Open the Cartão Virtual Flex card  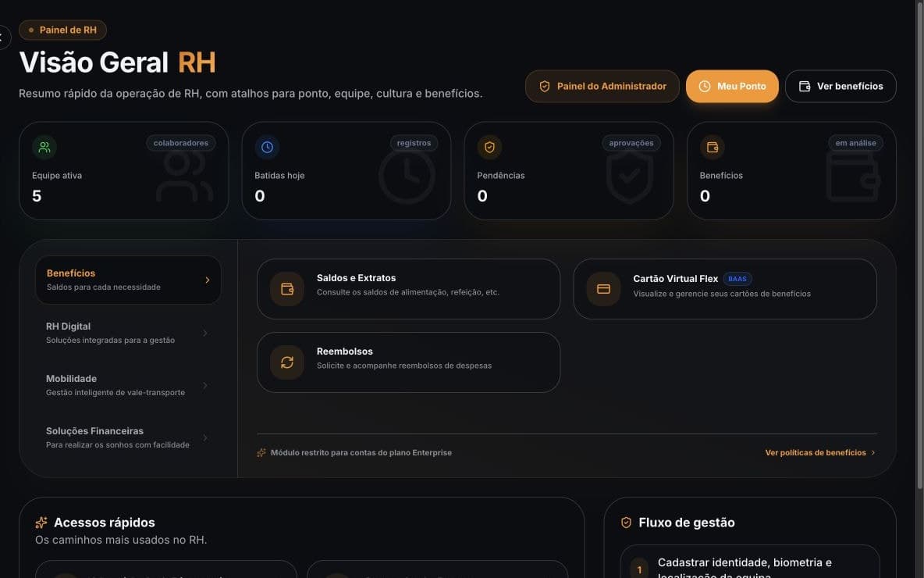coord(725,289)
